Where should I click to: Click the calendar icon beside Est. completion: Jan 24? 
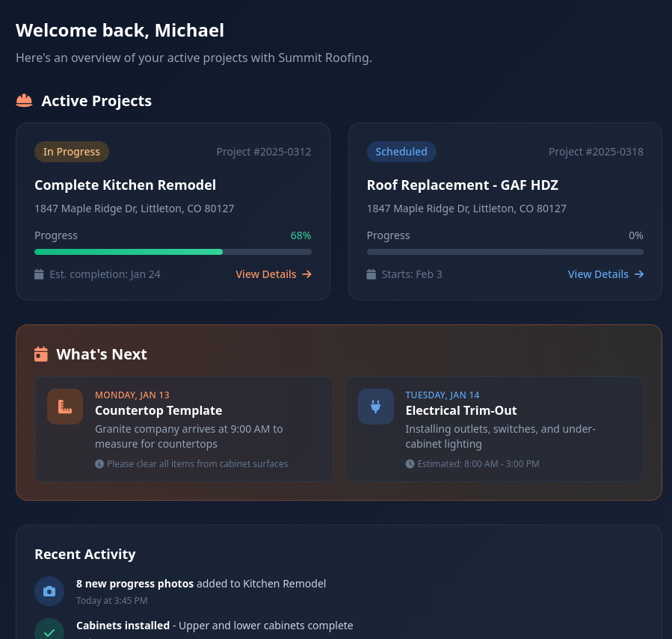pyautogui.click(x=39, y=274)
